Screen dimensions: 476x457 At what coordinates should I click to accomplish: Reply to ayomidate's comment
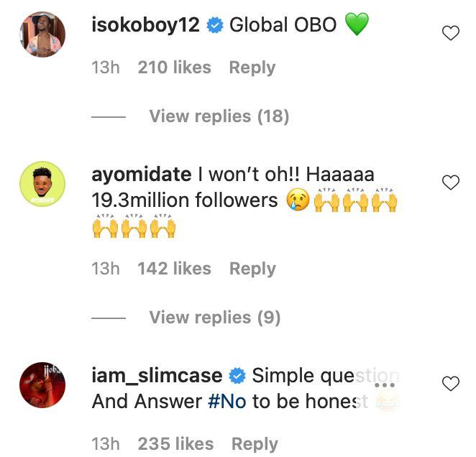[x=252, y=269]
